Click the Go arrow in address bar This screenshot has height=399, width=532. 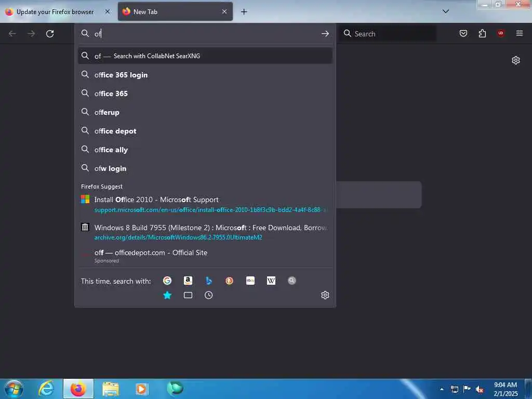pos(325,34)
